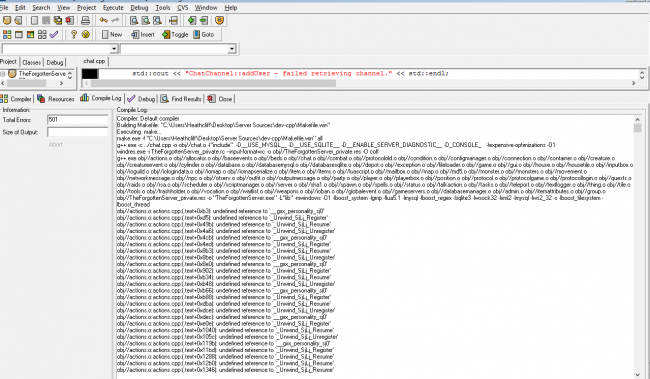Image resolution: width=650 pixels, height=379 pixels.
Task: Open the first class browser combo box arrow
Action: 114,49
